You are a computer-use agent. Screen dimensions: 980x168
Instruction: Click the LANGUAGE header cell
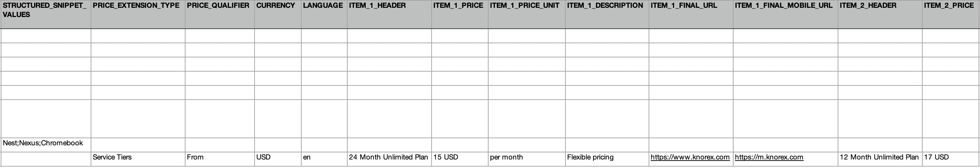pyautogui.click(x=323, y=6)
